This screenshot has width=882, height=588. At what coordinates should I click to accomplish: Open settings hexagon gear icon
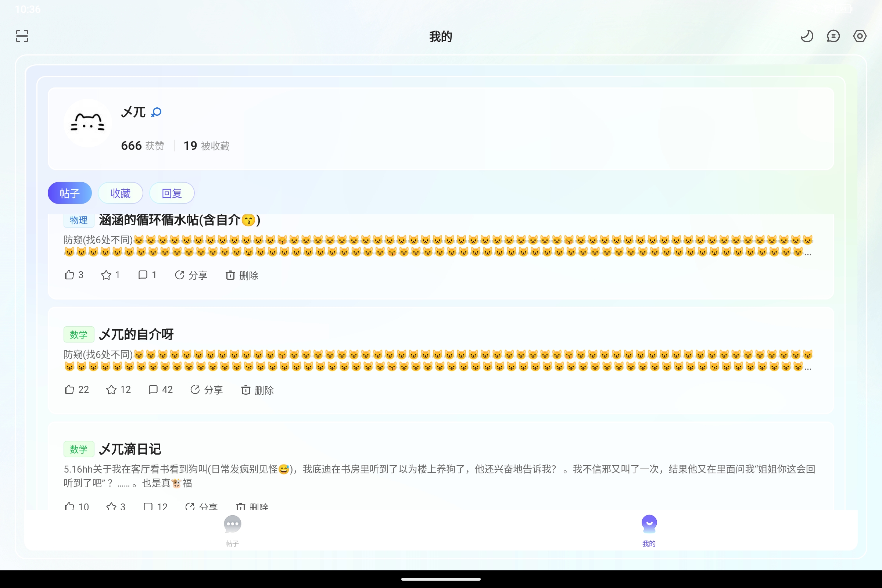tap(860, 36)
